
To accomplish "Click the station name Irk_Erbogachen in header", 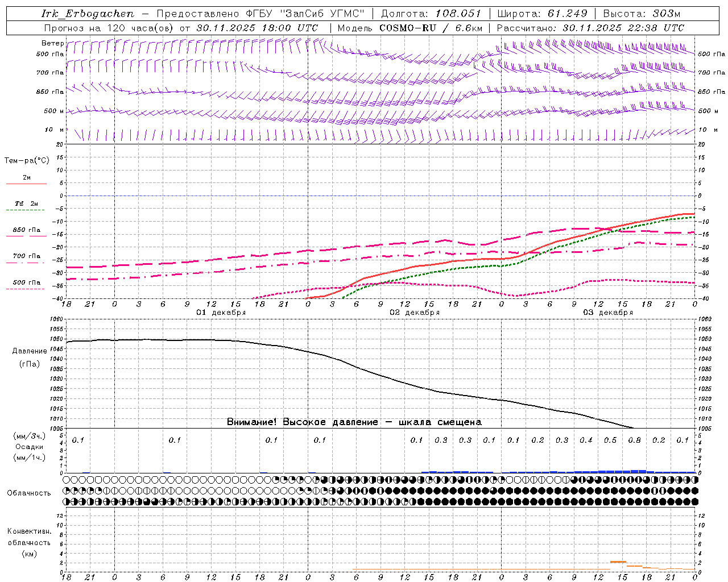I will (88, 14).
